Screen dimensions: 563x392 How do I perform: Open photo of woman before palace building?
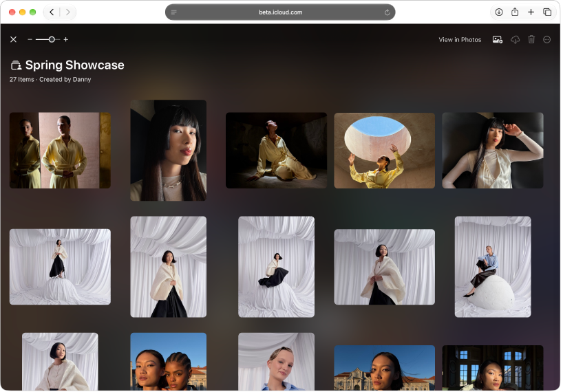coord(384,368)
